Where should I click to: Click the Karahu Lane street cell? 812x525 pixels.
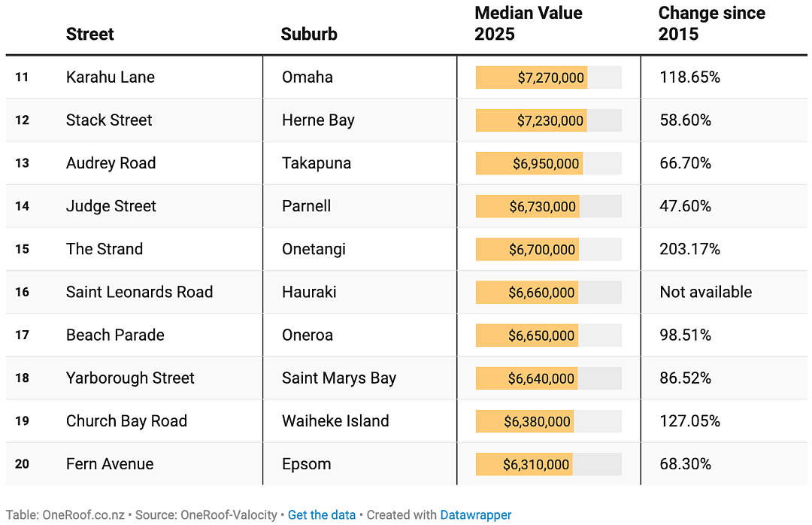coord(111,77)
